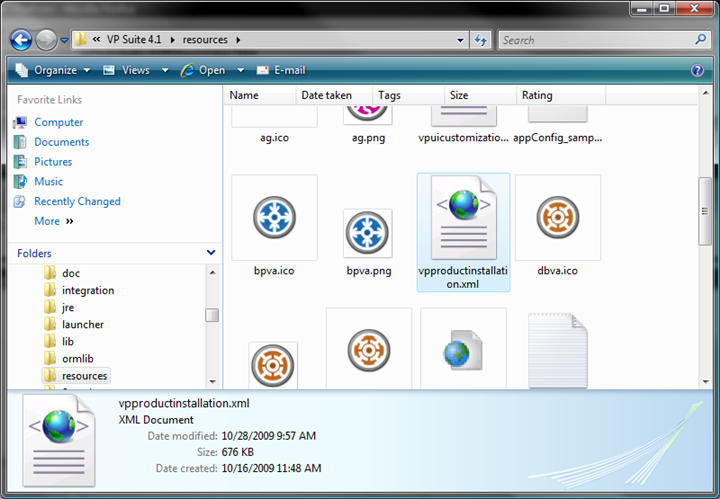Go back with the Back arrow button
Viewport: 720px width, 499px height.
point(21,40)
